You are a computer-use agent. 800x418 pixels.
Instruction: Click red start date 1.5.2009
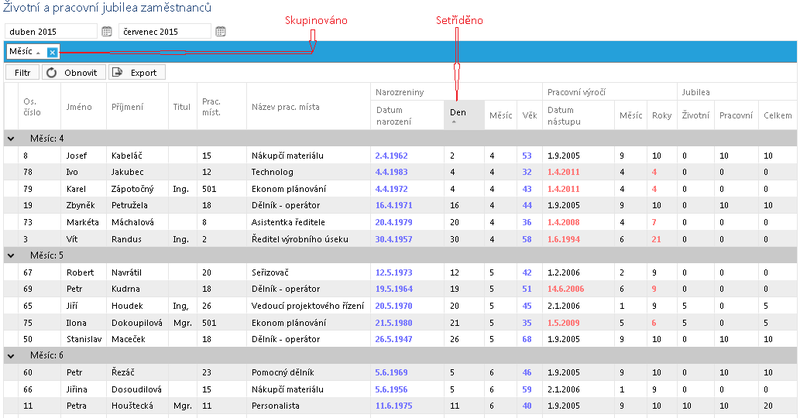(x=563, y=323)
